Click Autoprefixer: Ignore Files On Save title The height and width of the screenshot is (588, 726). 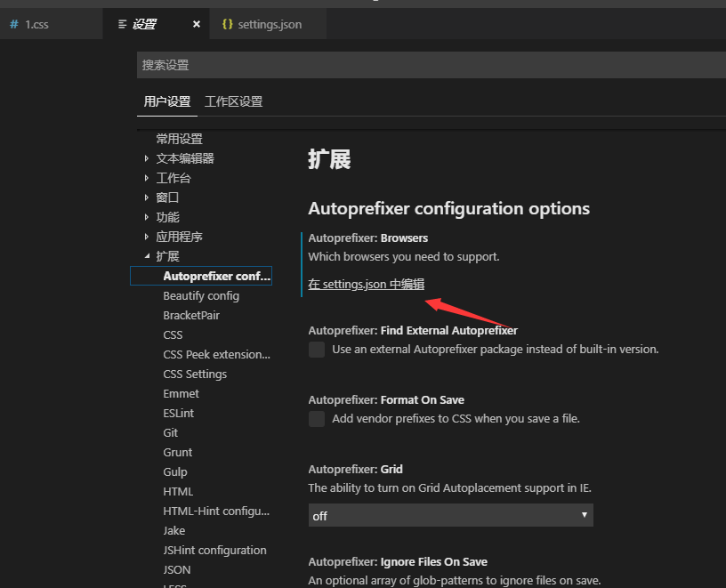pos(398,561)
